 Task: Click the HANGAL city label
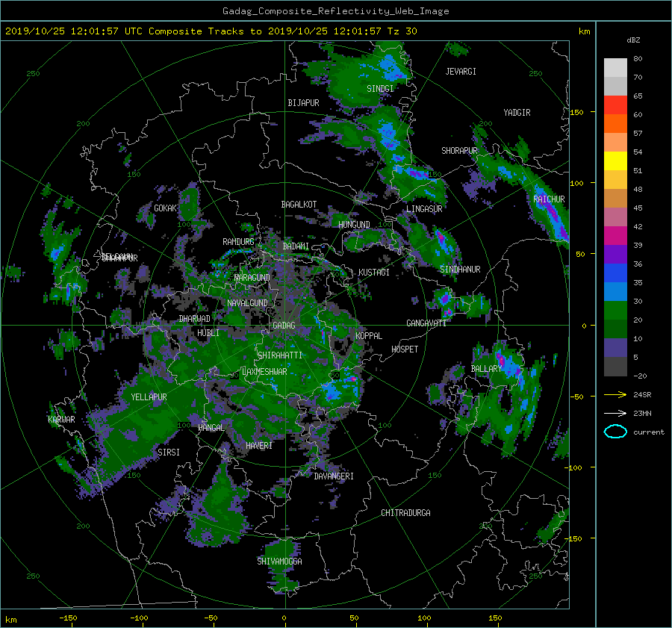211,428
